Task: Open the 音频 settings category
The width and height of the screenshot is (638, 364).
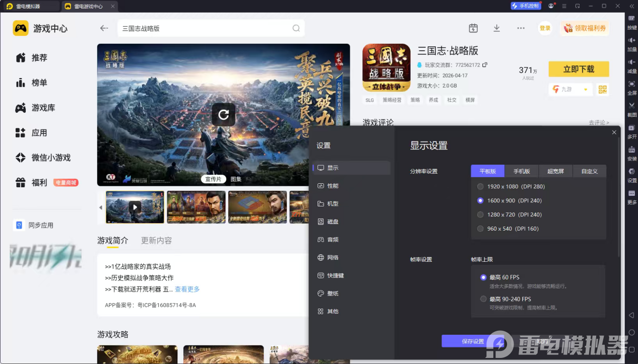Action: point(351,240)
